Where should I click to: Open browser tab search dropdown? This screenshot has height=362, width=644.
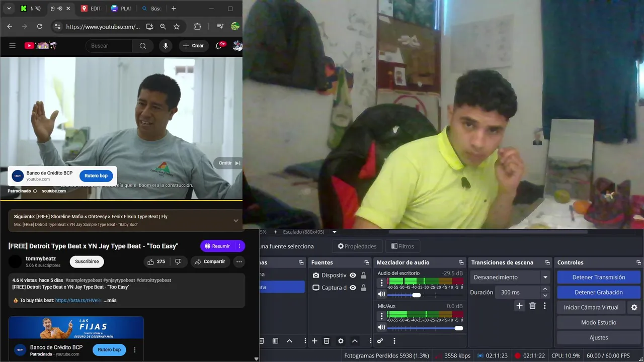click(9, 9)
